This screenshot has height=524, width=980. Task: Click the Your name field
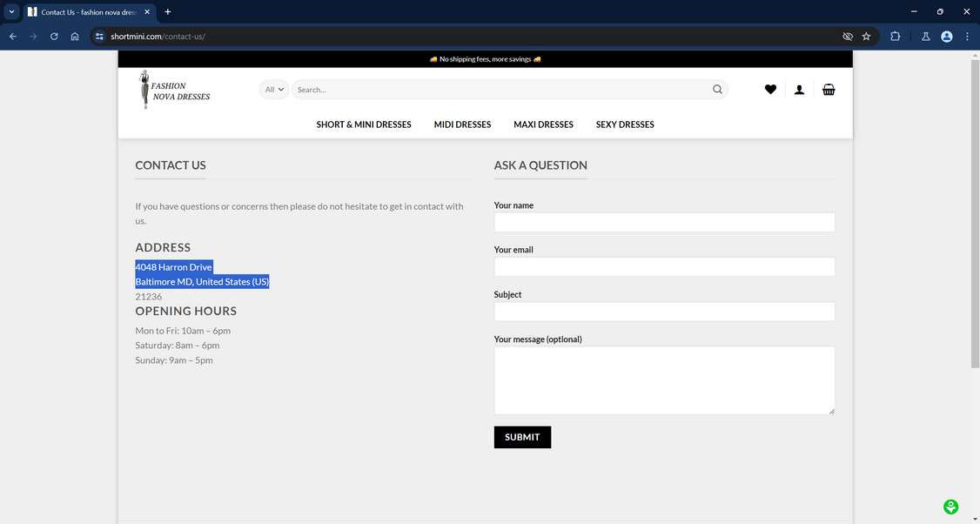[x=664, y=222]
